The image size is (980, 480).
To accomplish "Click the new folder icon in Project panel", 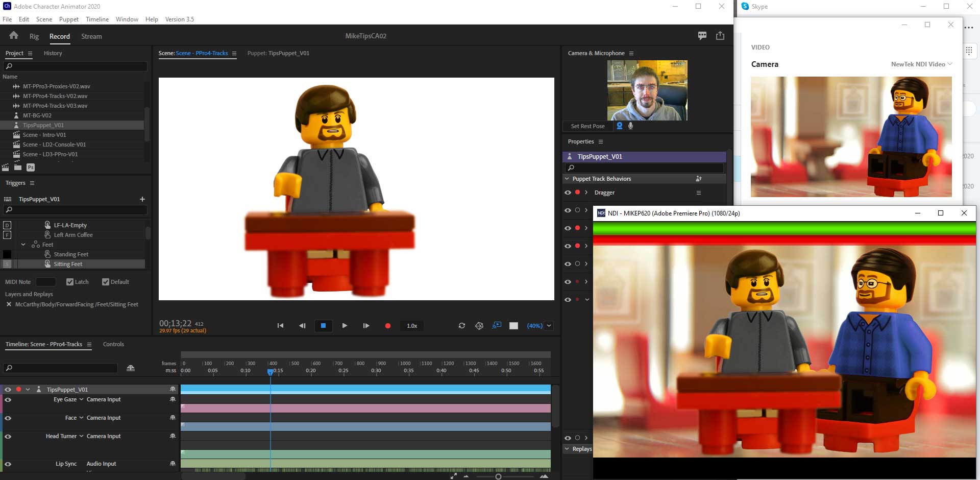I will tap(18, 167).
